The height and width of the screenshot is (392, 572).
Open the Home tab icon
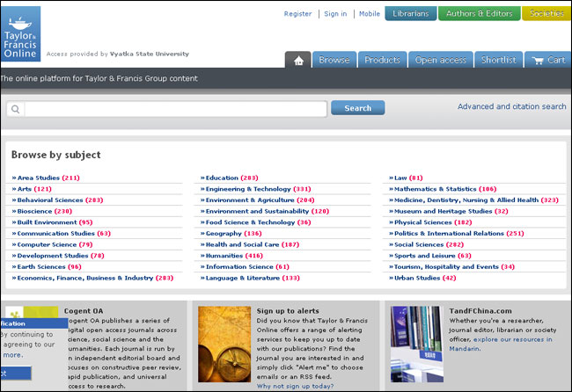tap(298, 60)
